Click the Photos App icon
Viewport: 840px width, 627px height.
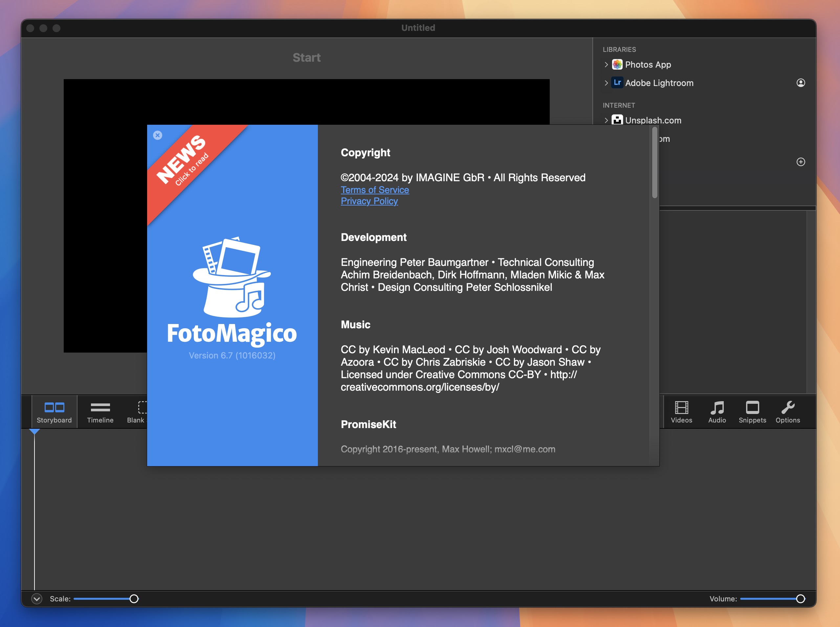pyautogui.click(x=617, y=65)
